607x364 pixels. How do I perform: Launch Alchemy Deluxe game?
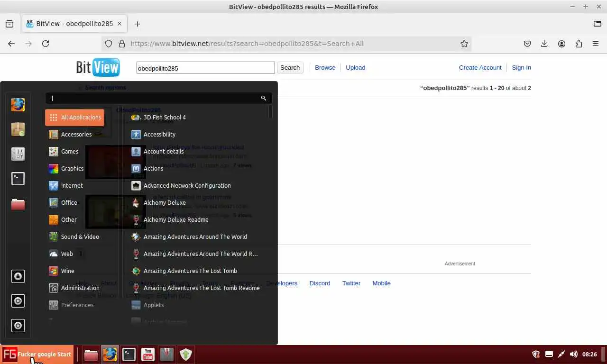click(197, 202)
